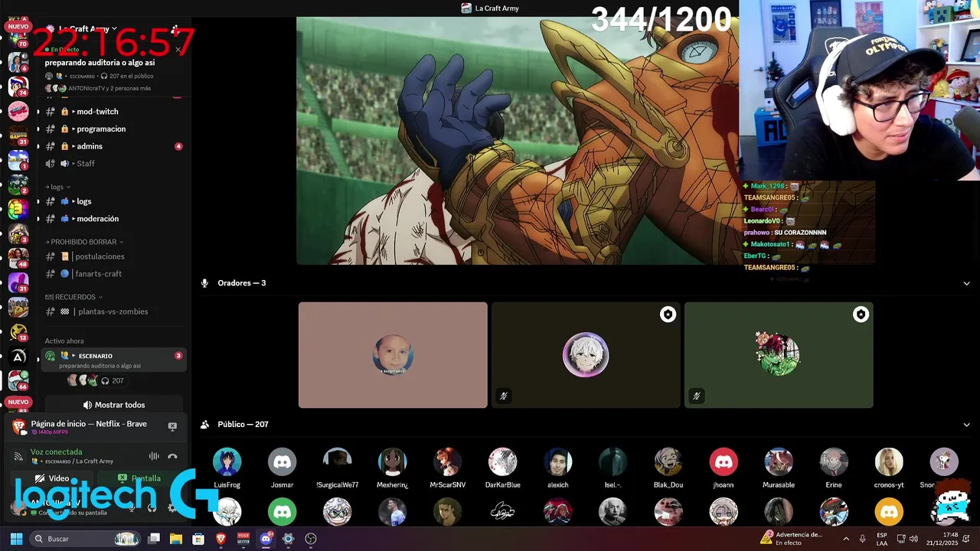Click moderator star badge on middle speaker tile
Image resolution: width=980 pixels, height=551 pixels.
(668, 315)
